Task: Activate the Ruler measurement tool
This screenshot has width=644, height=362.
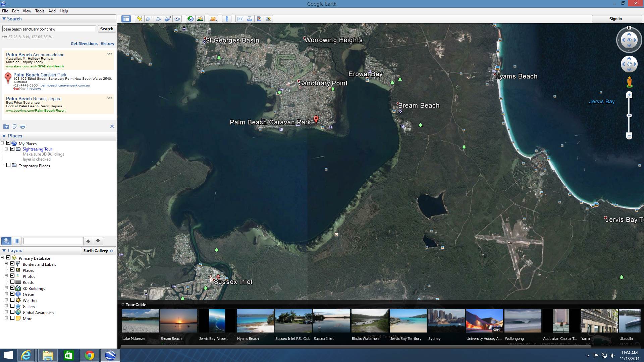Action: pos(227,19)
